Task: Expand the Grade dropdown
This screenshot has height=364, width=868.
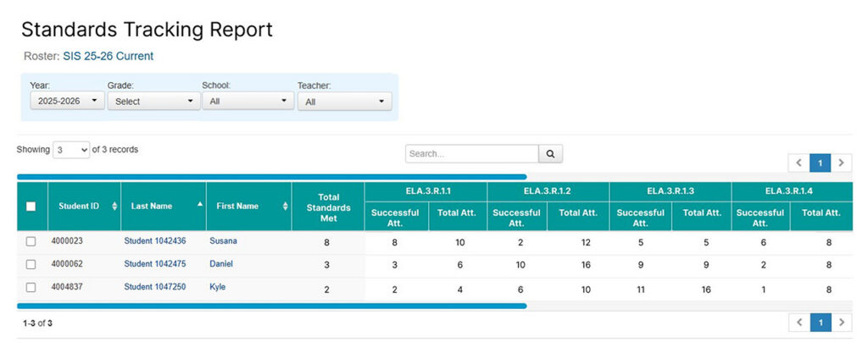Action: click(153, 101)
